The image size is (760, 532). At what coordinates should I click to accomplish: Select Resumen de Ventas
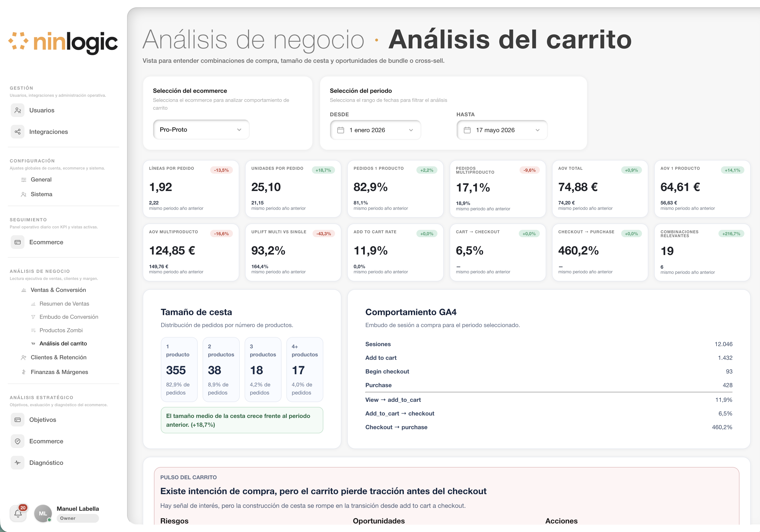coord(64,304)
